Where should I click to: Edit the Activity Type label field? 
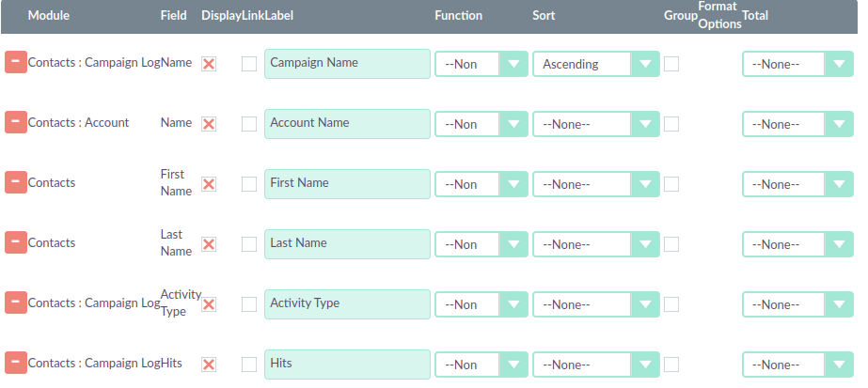(347, 304)
